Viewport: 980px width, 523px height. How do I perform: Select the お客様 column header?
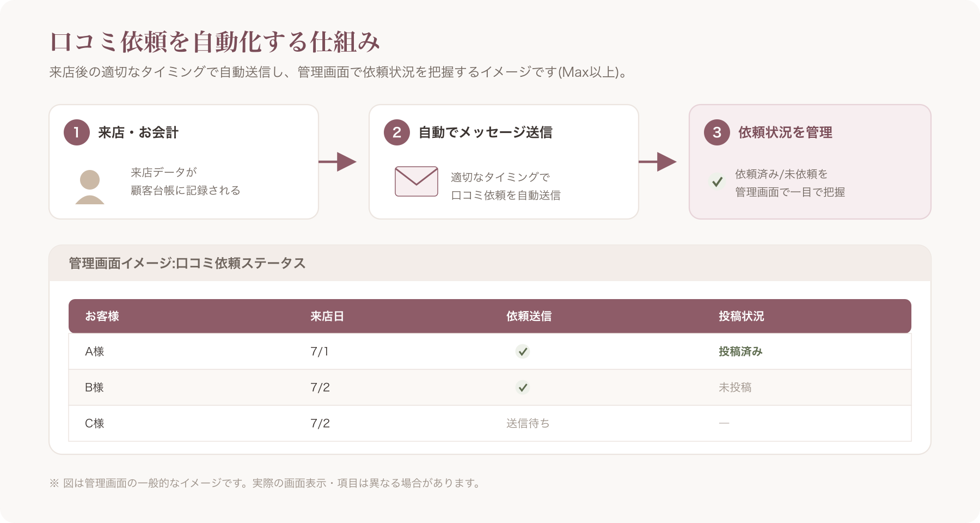pos(102,316)
